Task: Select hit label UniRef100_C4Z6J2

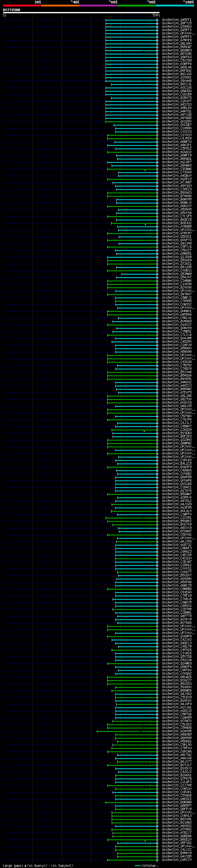Action: tap(177, 772)
